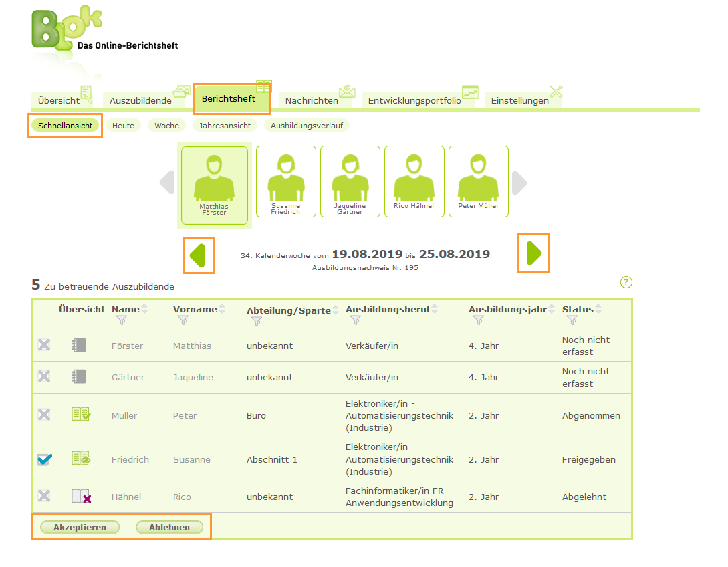Select Peter Müller's avatar thumbnail
728x567 pixels.
(x=478, y=182)
